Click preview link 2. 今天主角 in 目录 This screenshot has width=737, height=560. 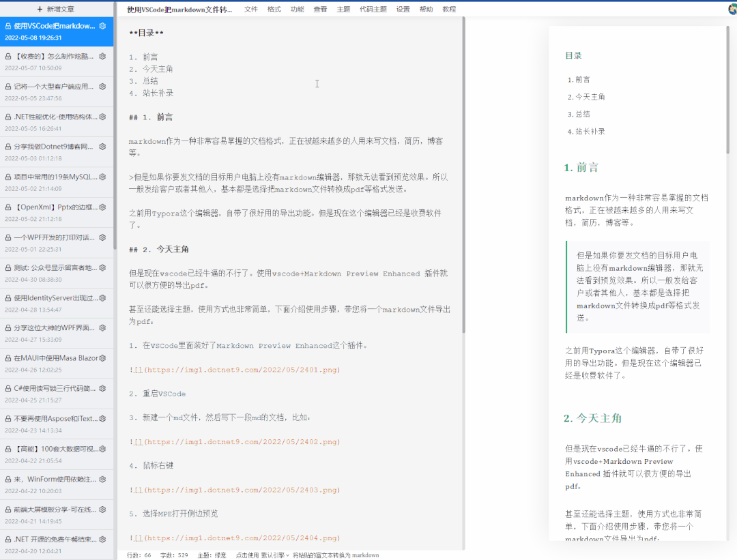pyautogui.click(x=586, y=97)
